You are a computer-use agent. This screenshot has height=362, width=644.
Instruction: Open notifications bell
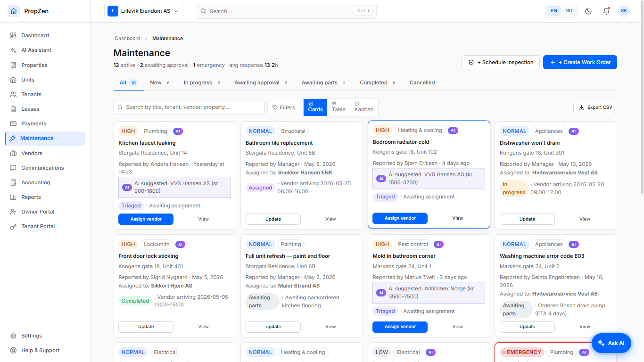606,11
